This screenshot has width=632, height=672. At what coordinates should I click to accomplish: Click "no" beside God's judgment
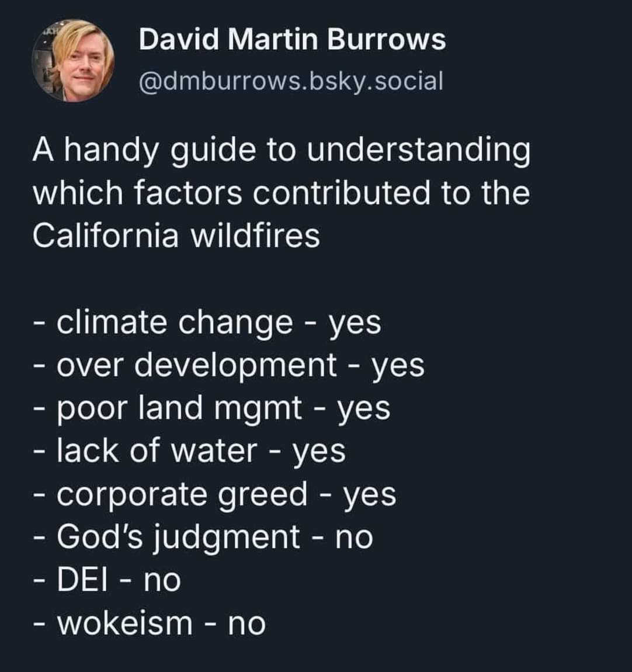pyautogui.click(x=353, y=538)
